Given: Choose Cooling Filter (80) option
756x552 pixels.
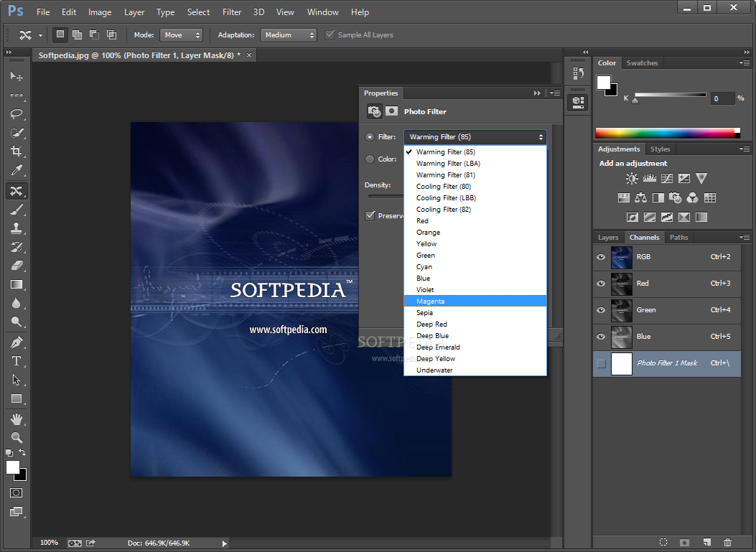Looking at the screenshot, I should pos(475,187).
